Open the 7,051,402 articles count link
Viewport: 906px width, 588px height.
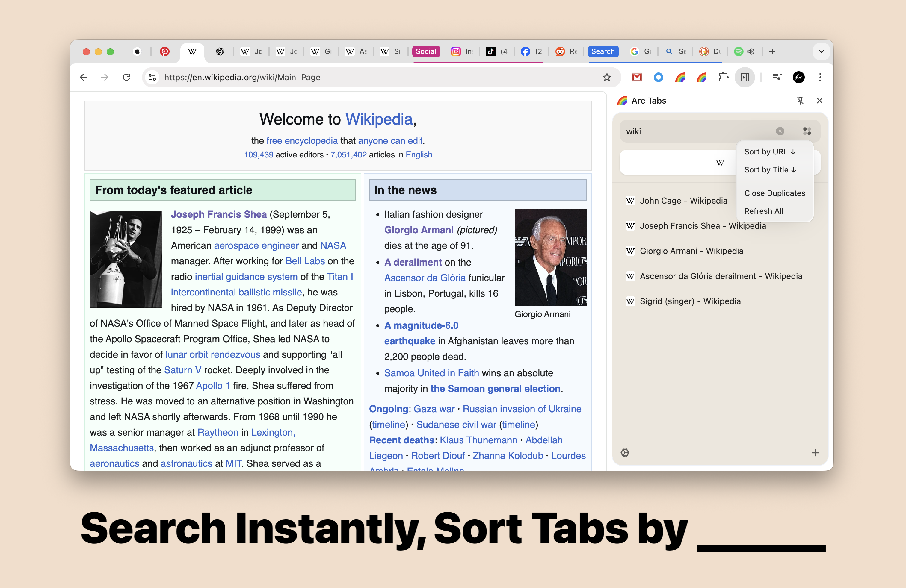[348, 155]
